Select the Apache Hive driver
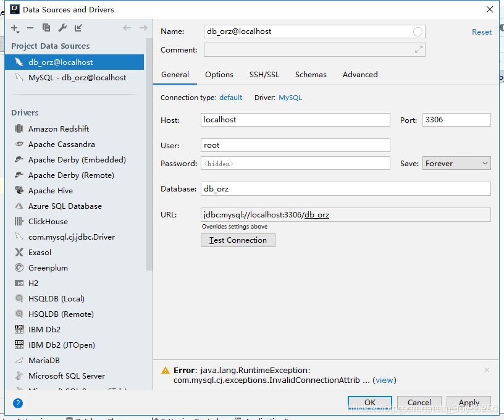 point(74,191)
